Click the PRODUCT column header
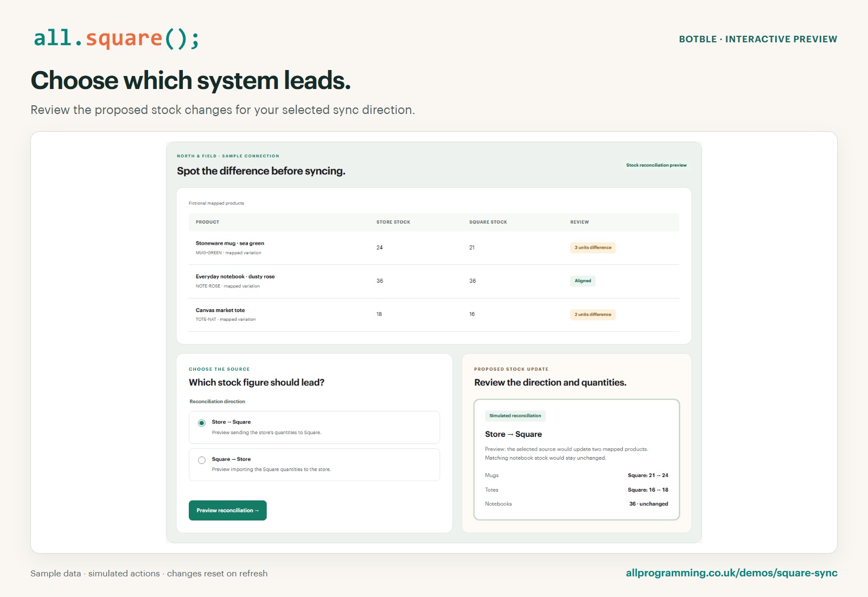The width and height of the screenshot is (868, 597). 208,222
